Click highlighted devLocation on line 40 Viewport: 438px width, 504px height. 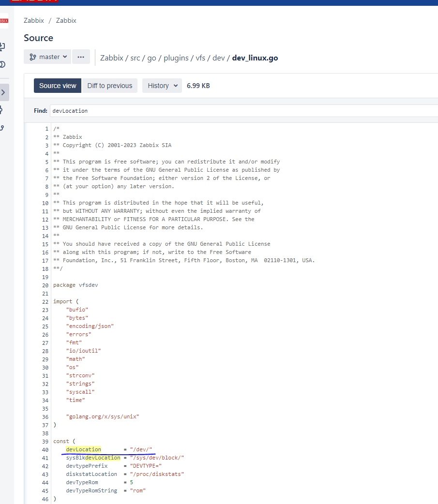pyautogui.click(x=84, y=449)
